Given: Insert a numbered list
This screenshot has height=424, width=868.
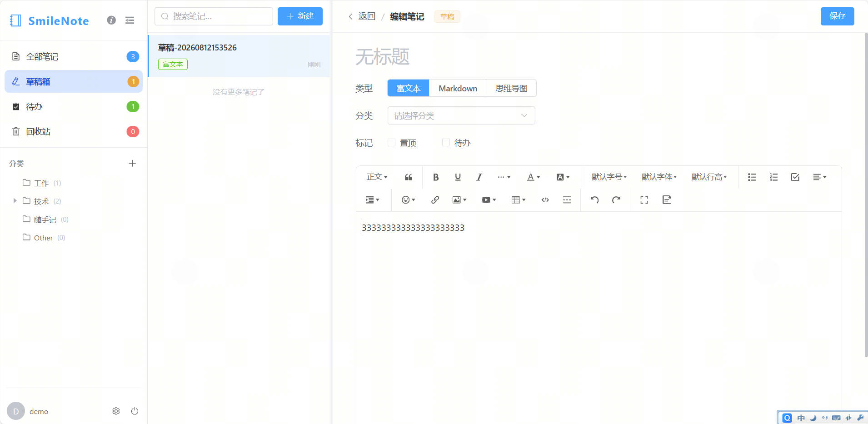Looking at the screenshot, I should (773, 177).
